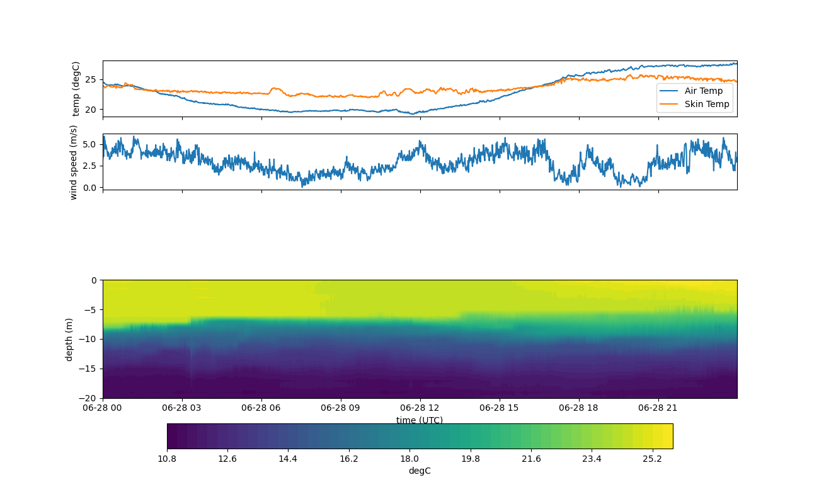This screenshot has width=819, height=504.
Task: Click the '06-28 06' time tick label
Action: pyautogui.click(x=261, y=408)
